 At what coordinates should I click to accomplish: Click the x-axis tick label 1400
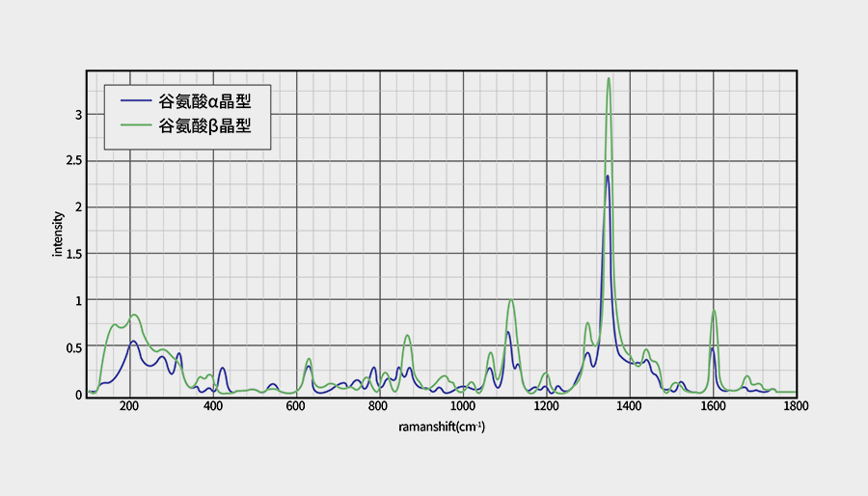point(630,407)
